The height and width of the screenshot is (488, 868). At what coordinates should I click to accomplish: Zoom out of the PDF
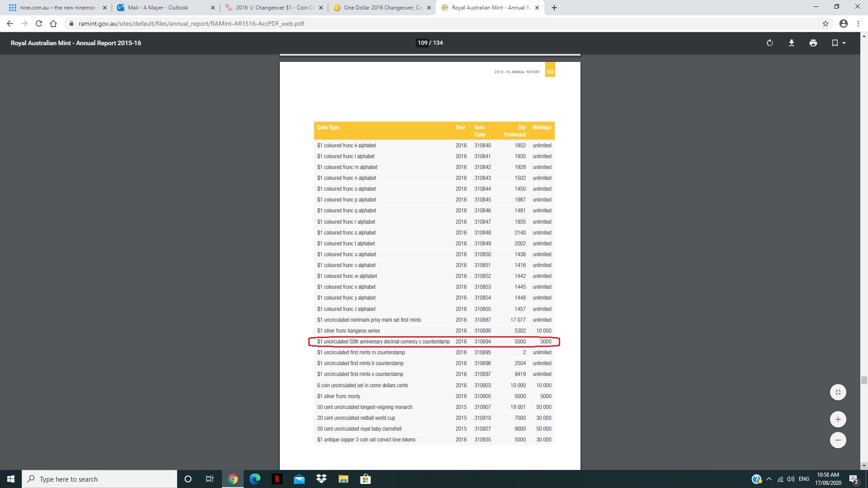(838, 440)
